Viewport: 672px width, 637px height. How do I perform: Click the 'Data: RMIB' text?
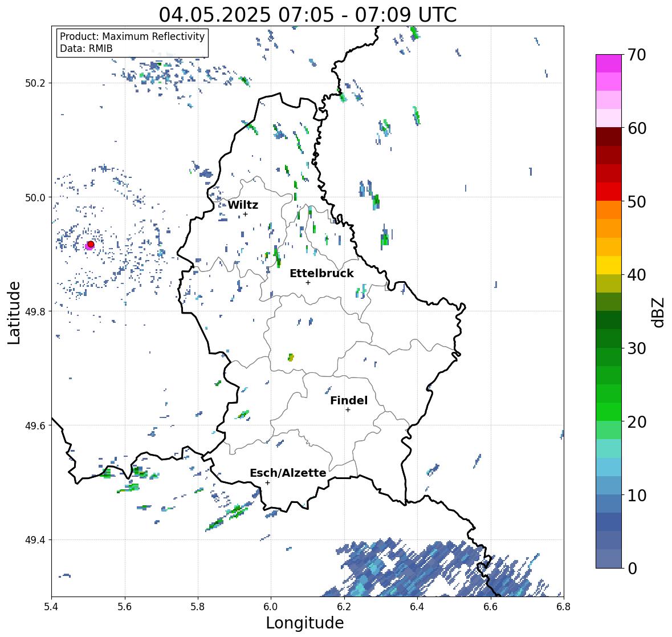pyautogui.click(x=86, y=48)
